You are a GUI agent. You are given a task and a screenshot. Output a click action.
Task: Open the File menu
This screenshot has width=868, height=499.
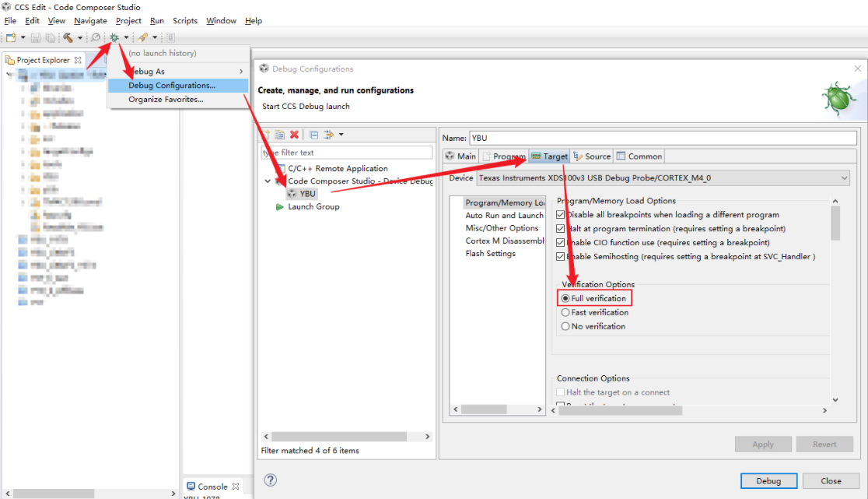pyautogui.click(x=11, y=20)
